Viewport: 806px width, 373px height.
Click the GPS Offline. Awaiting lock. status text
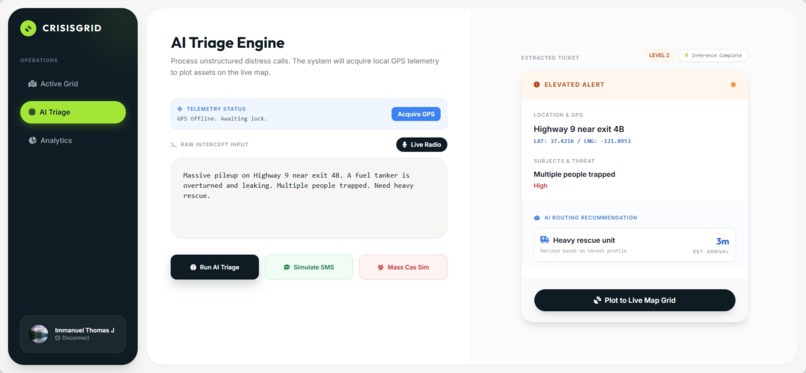(222, 119)
